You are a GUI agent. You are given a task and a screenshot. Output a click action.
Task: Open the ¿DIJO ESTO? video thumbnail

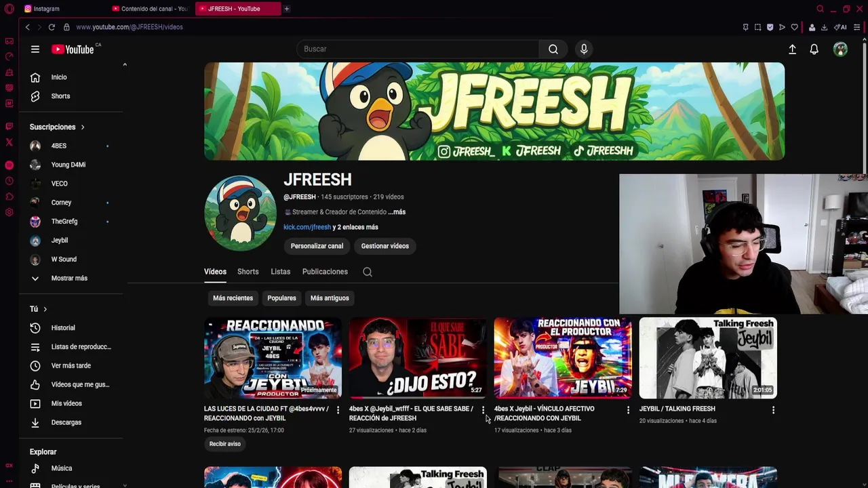pyautogui.click(x=418, y=358)
